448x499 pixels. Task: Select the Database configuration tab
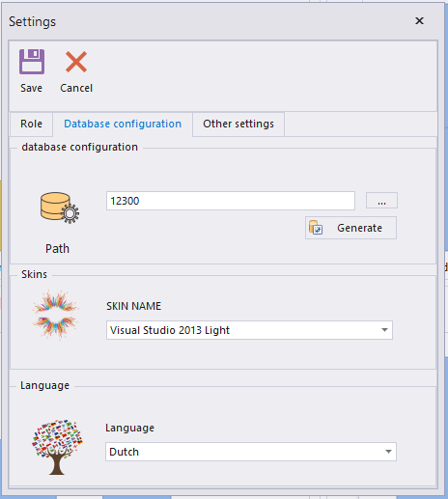coord(123,124)
